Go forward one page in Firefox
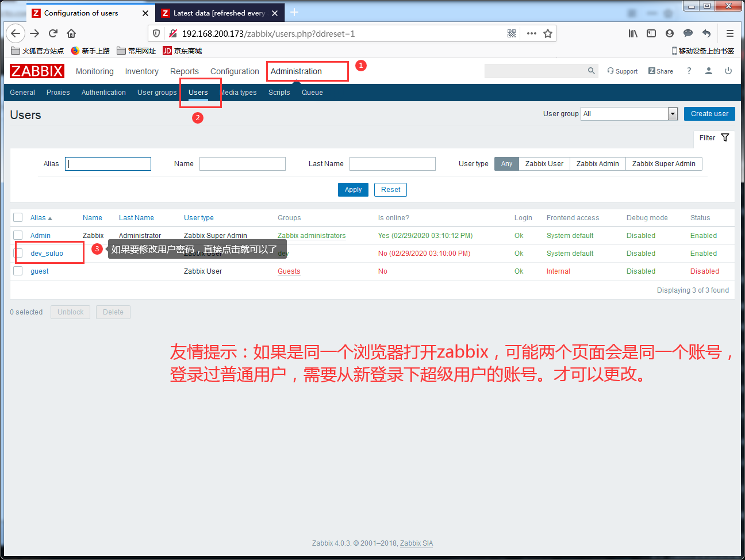This screenshot has height=560, width=745. 34,33
